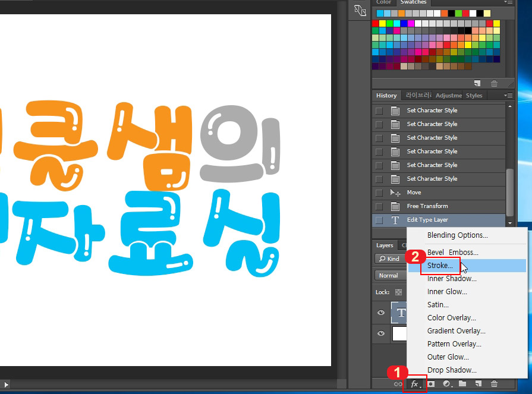Image resolution: width=532 pixels, height=394 pixels.
Task: Create a new fill or adjustment layer
Action: [447, 384]
